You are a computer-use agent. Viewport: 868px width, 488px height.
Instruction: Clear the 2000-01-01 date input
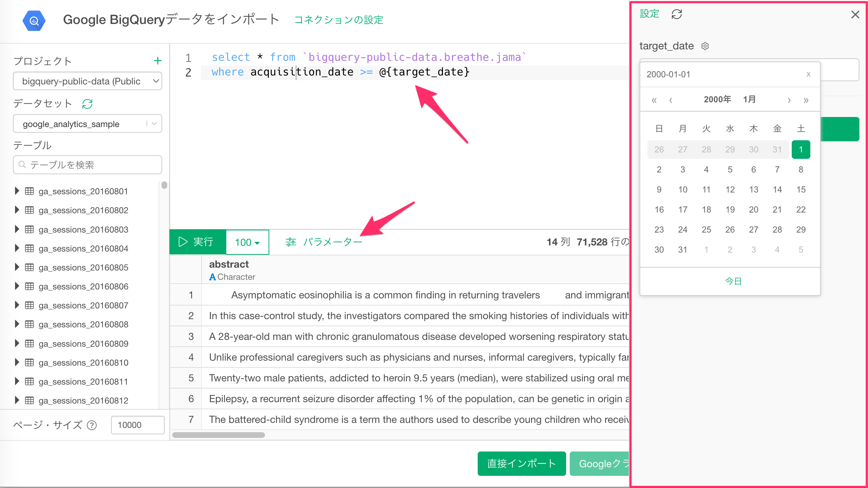click(x=808, y=74)
